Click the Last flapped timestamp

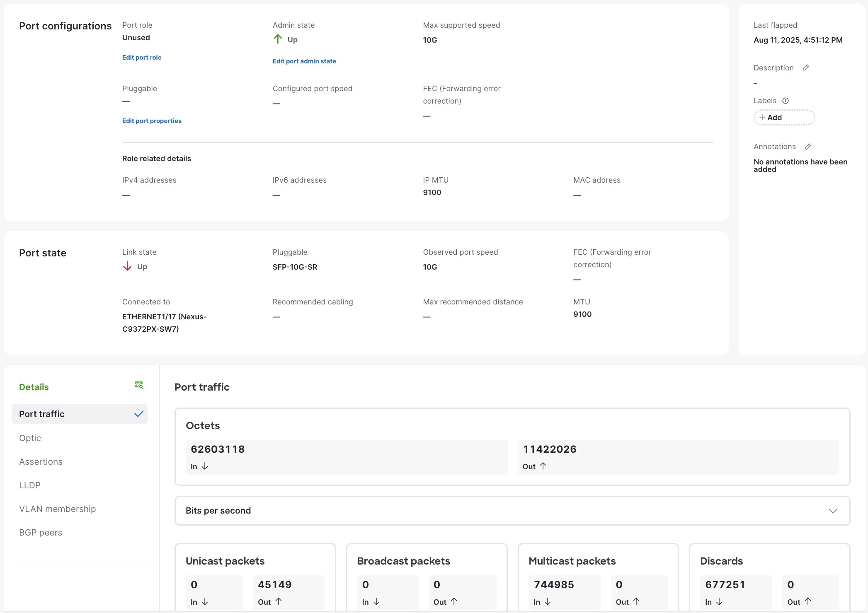click(798, 40)
